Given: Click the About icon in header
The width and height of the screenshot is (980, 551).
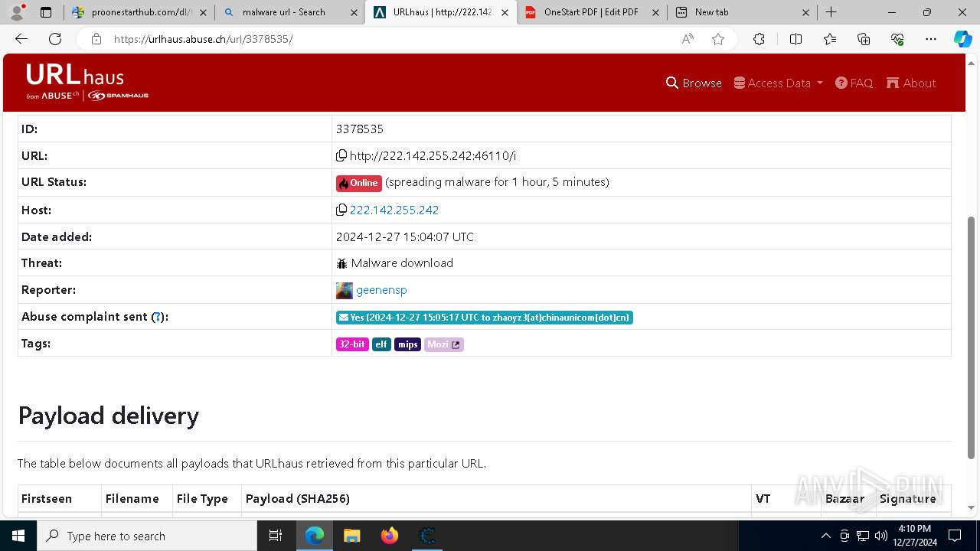Looking at the screenshot, I should (893, 83).
